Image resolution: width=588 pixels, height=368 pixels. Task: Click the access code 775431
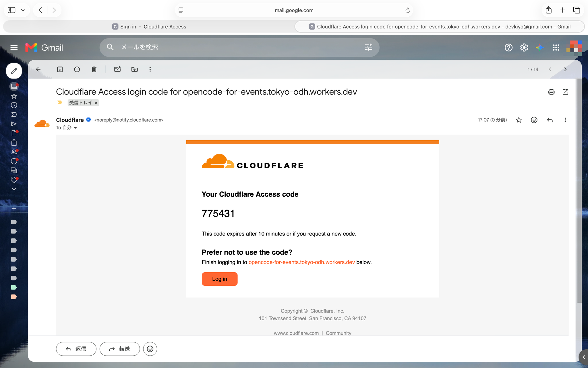pyautogui.click(x=218, y=214)
